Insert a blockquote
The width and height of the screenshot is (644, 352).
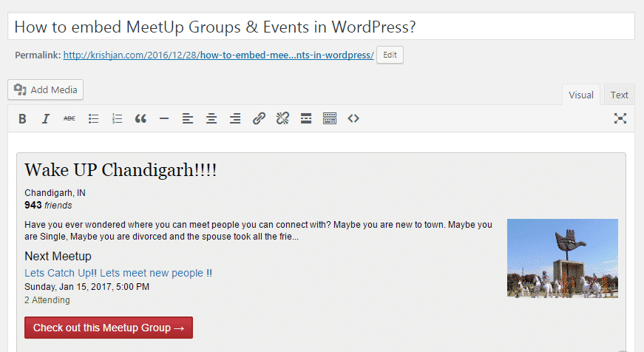point(140,119)
